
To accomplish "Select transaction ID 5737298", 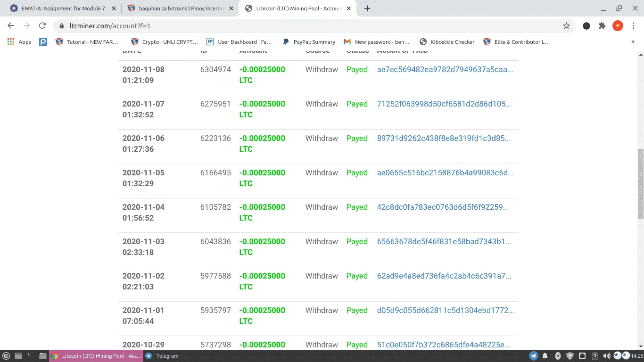I will (215, 345).
